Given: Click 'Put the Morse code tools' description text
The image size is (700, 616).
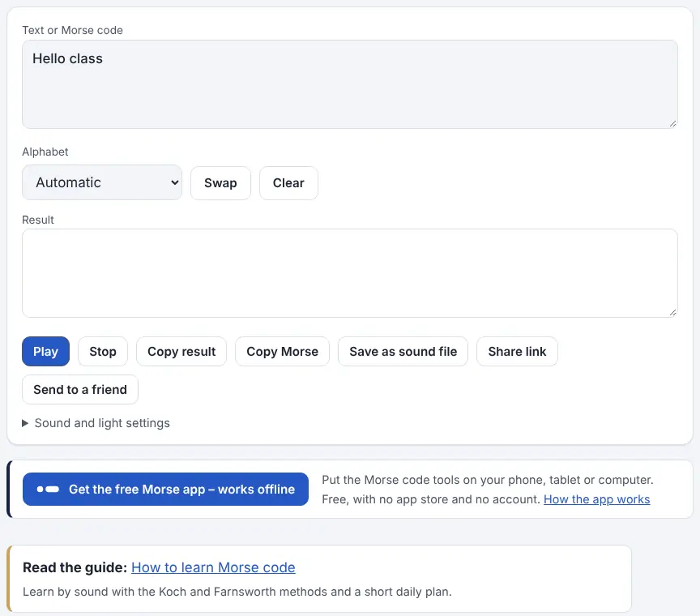Looking at the screenshot, I should pos(488,490).
